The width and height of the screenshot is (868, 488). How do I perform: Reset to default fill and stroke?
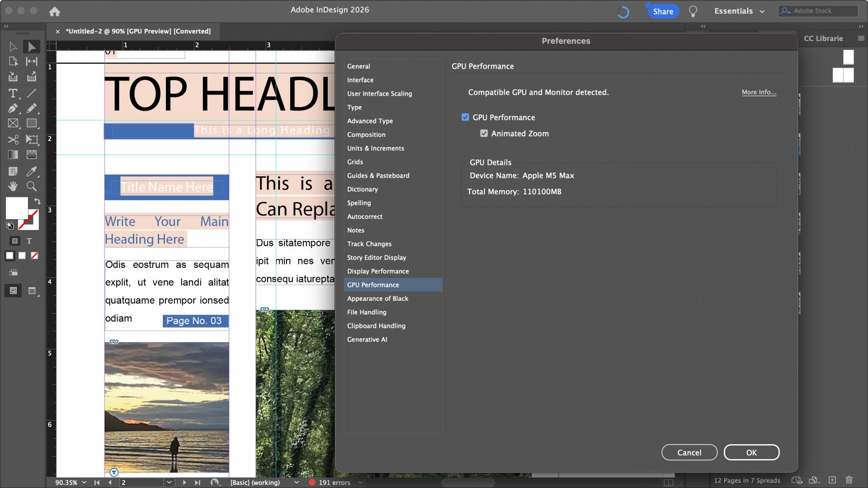pos(9,225)
